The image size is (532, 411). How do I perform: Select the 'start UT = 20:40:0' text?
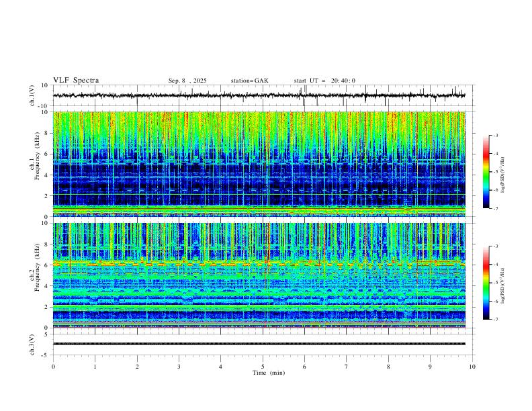click(324, 81)
